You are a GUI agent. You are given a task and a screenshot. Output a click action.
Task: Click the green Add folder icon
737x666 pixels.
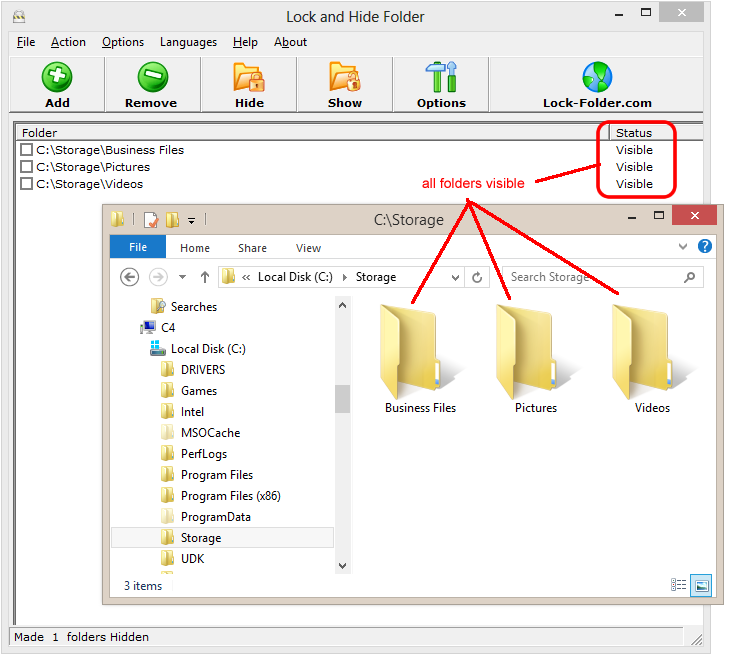57,77
